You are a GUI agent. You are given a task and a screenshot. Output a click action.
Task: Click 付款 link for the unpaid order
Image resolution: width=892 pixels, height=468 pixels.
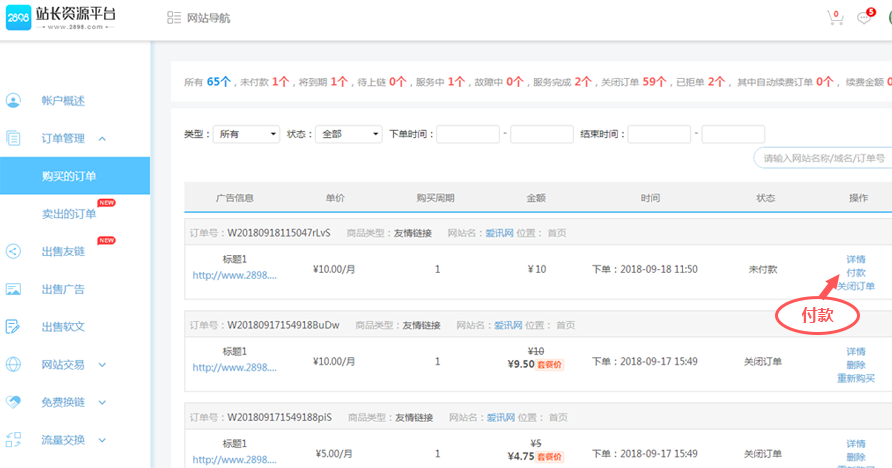click(855, 273)
